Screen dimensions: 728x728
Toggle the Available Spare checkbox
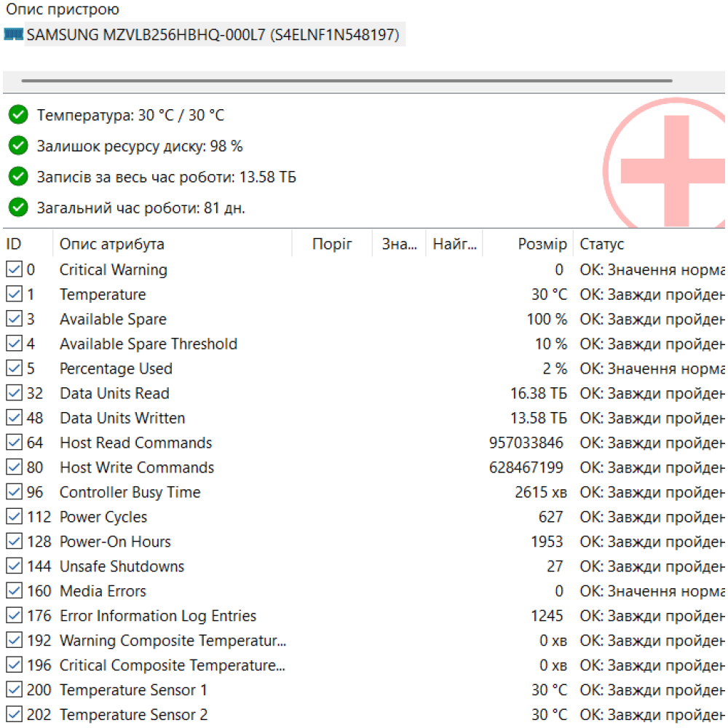click(x=14, y=320)
